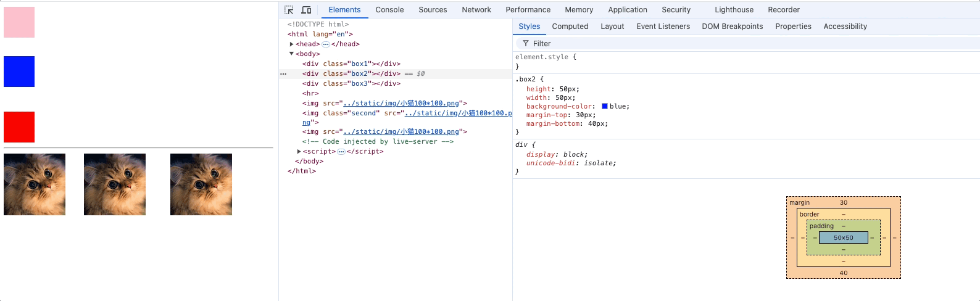Open the Application tab
The height and width of the screenshot is (301, 980).
628,10
